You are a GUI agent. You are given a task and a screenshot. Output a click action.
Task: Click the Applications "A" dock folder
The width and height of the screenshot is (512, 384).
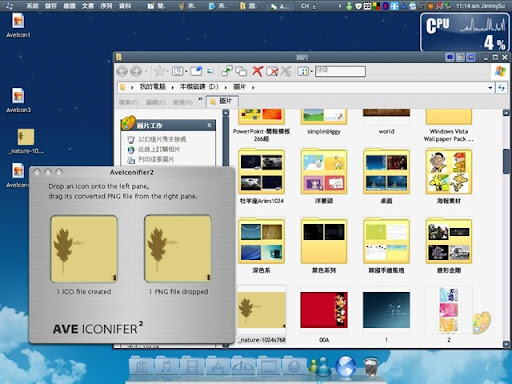point(218,367)
